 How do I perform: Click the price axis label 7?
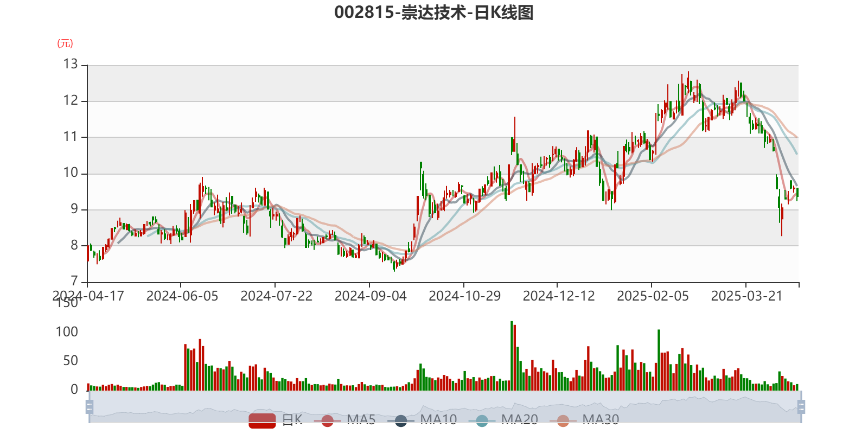pos(74,281)
